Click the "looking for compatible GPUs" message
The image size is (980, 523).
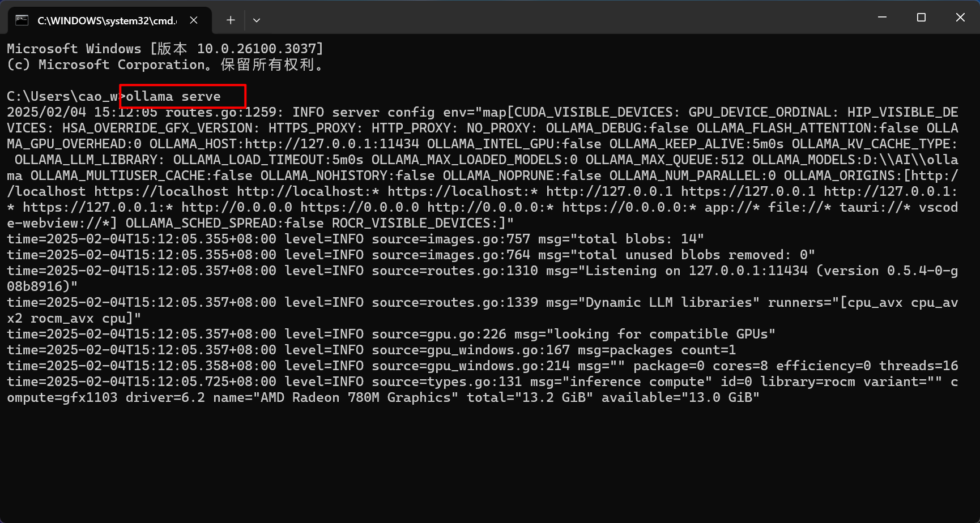point(664,335)
